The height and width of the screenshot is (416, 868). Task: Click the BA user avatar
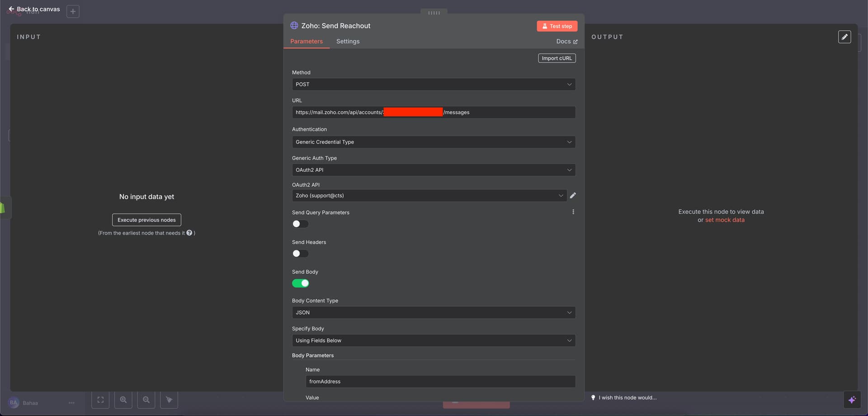14,402
